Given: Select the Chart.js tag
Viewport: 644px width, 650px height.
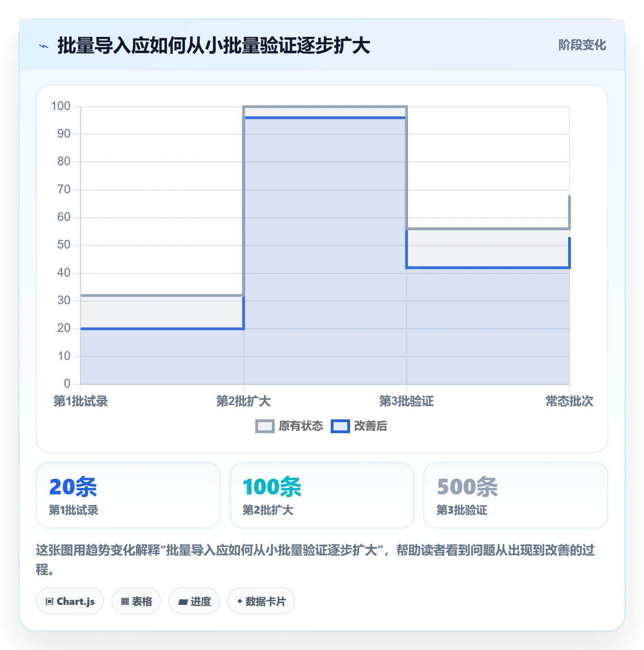Looking at the screenshot, I should coord(70,601).
